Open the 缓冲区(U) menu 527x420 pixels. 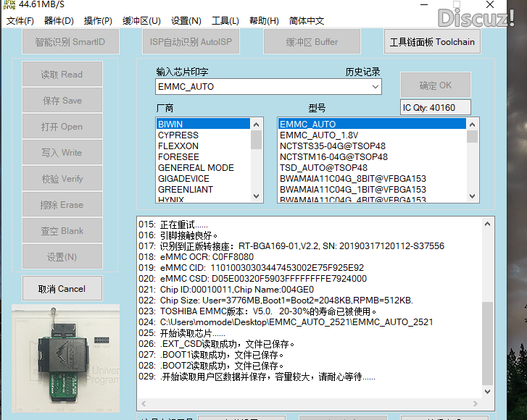[x=141, y=21]
